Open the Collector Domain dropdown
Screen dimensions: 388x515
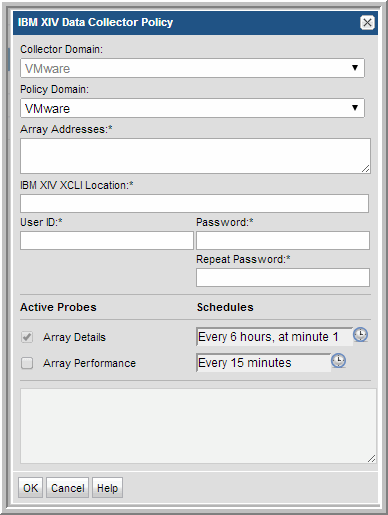[x=192, y=68]
